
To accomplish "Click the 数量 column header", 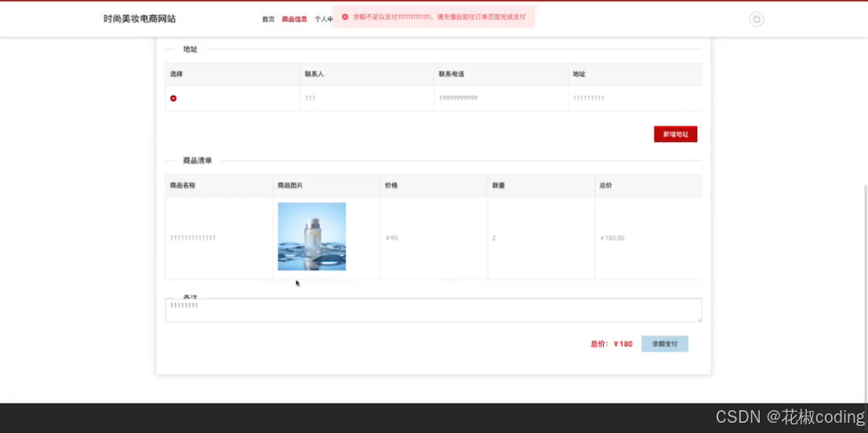I will pyautogui.click(x=498, y=185).
